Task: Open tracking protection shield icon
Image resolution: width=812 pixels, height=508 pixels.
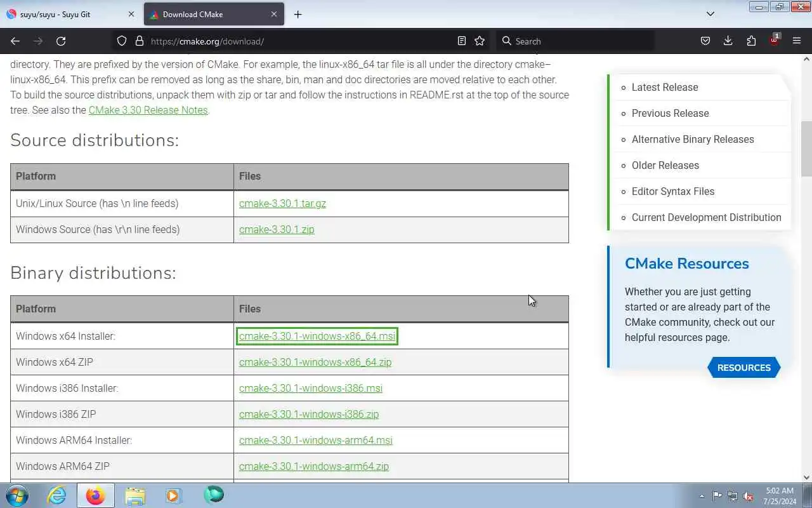Action: (x=122, y=41)
